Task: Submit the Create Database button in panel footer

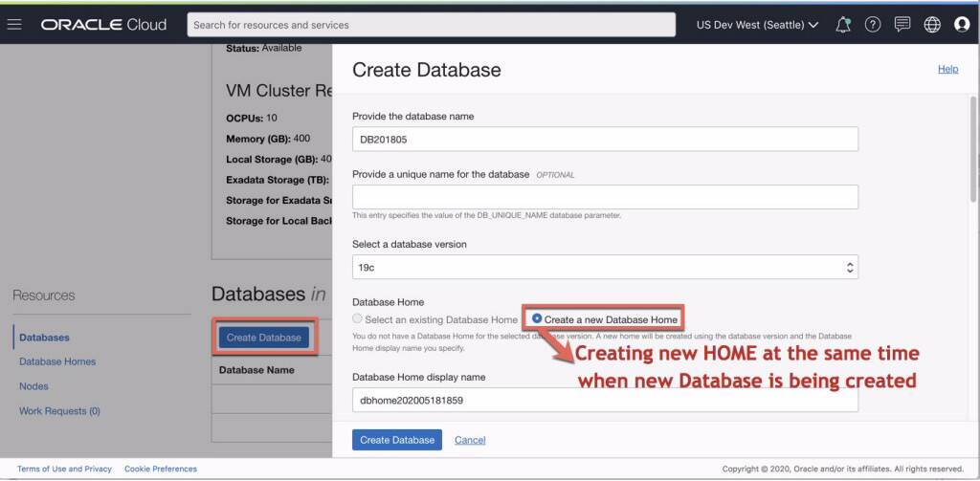Action: point(397,440)
